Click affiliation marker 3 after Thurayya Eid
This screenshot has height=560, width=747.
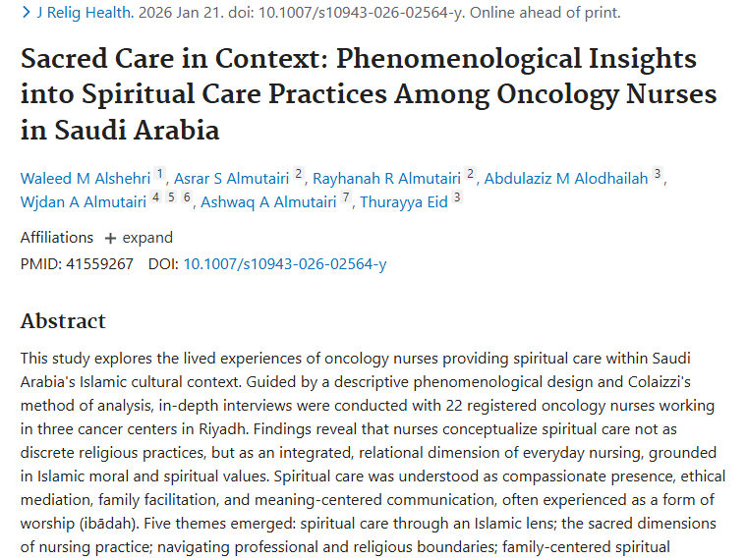[456, 199]
